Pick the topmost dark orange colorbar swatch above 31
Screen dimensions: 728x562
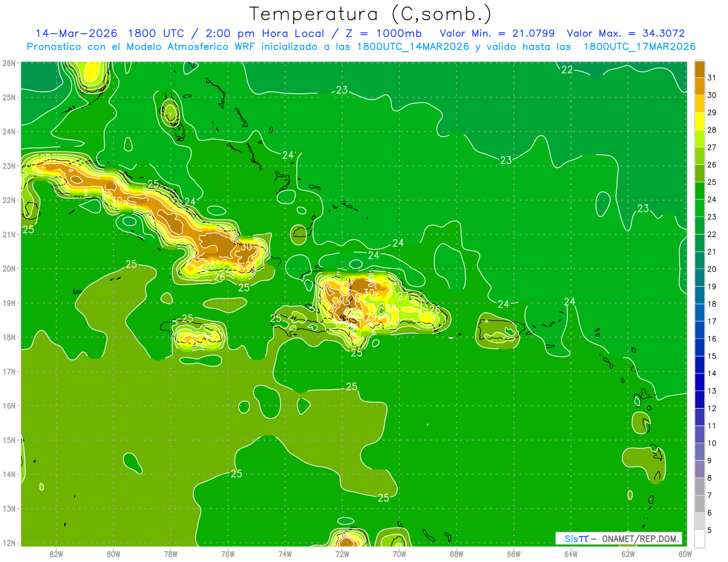(699, 69)
